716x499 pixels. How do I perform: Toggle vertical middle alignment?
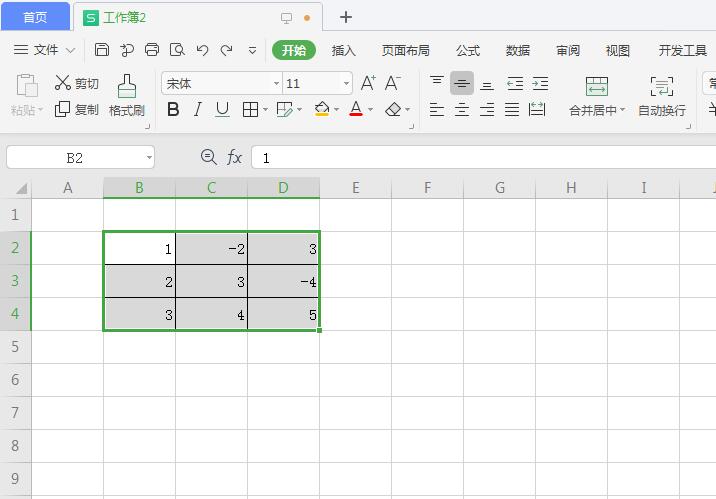point(462,83)
